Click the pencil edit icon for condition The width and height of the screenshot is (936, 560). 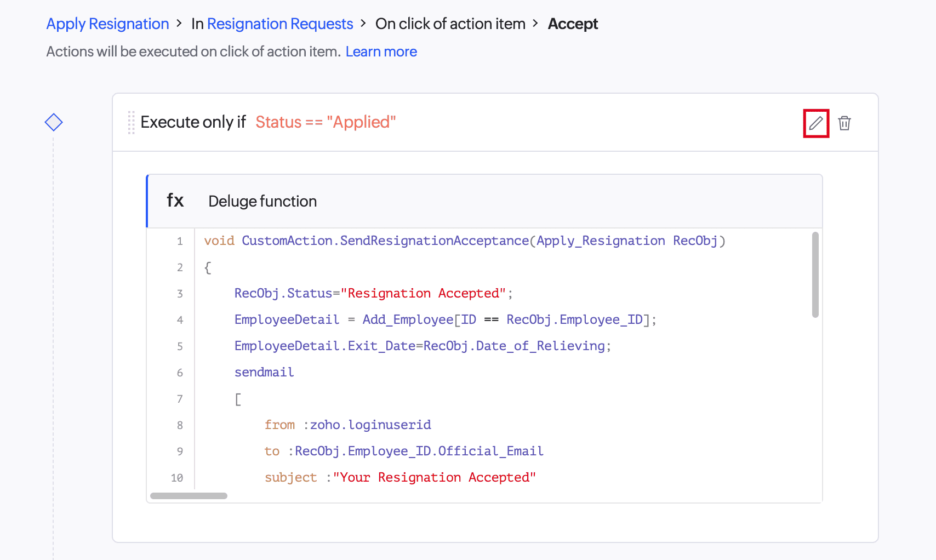pyautogui.click(x=816, y=123)
